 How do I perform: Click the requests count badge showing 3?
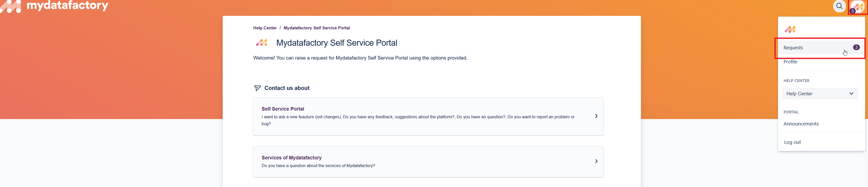(856, 48)
